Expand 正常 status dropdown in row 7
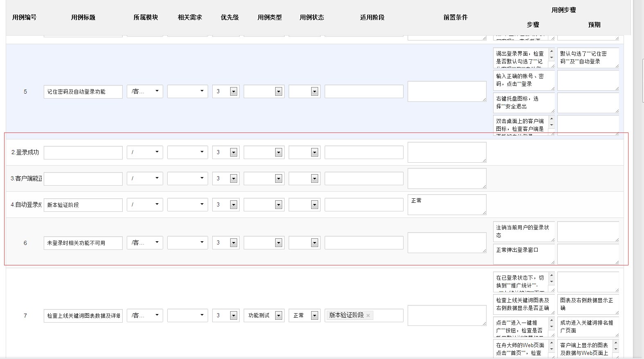Viewport: 644px width, 359px height. (314, 316)
